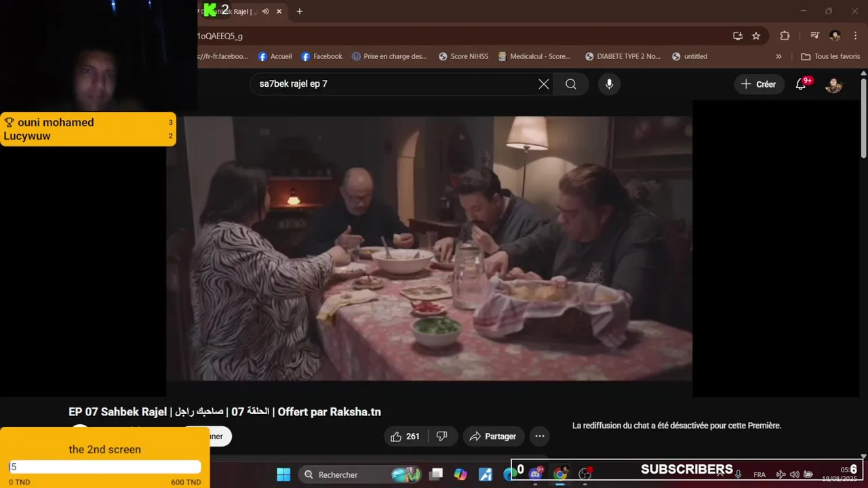Image resolution: width=868 pixels, height=488 pixels.
Task: Open the Chrome profile avatar
Action: point(835,36)
